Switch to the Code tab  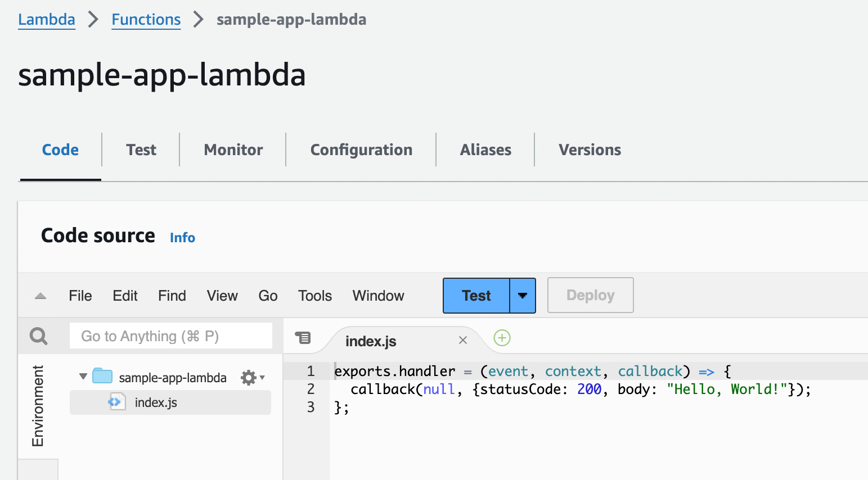60,150
